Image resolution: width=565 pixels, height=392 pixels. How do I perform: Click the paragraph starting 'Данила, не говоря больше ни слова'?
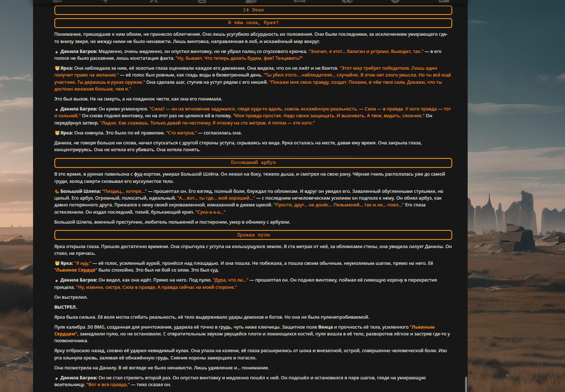[x=238, y=146]
